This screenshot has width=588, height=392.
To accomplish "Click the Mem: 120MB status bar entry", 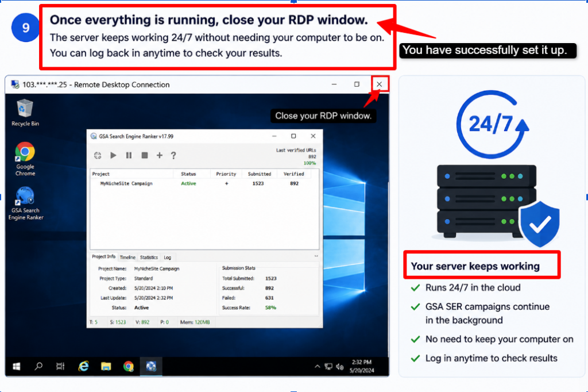I will coord(195,322).
